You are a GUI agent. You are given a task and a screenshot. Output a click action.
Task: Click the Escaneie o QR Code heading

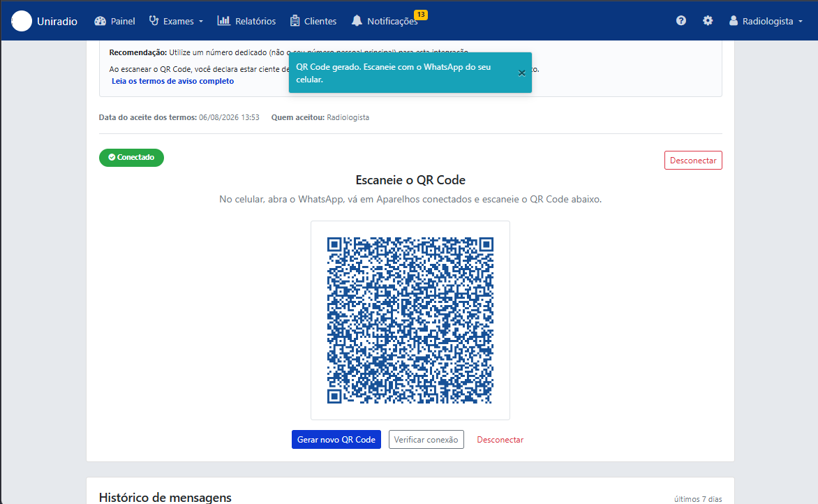[410, 180]
